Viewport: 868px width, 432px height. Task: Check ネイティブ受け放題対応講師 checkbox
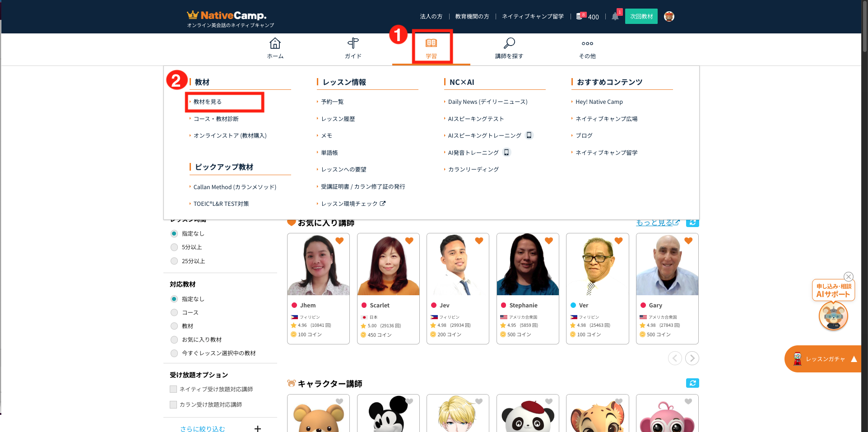(173, 389)
